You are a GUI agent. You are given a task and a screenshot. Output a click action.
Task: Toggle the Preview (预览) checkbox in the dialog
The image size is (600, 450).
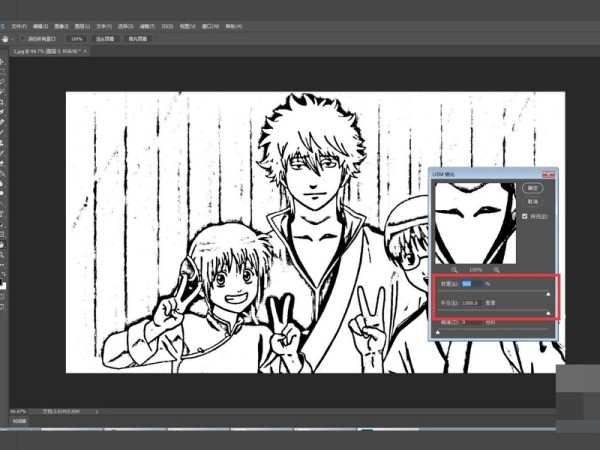pos(527,216)
